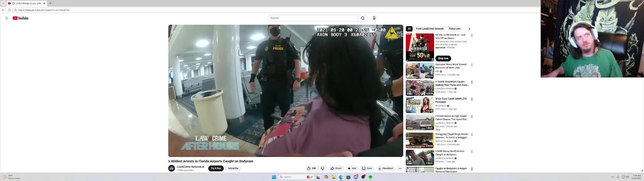
Task: Open options for Customer Wars video
Action: (x=472, y=65)
